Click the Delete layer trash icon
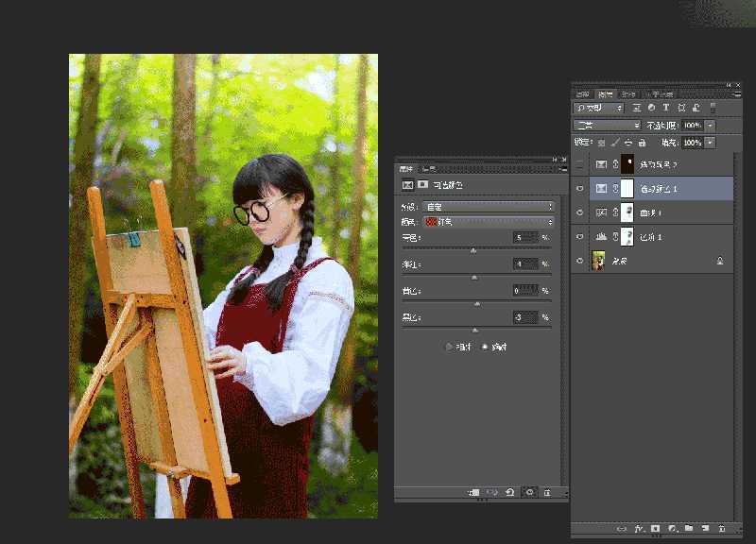The width and height of the screenshot is (756, 544). click(x=722, y=529)
